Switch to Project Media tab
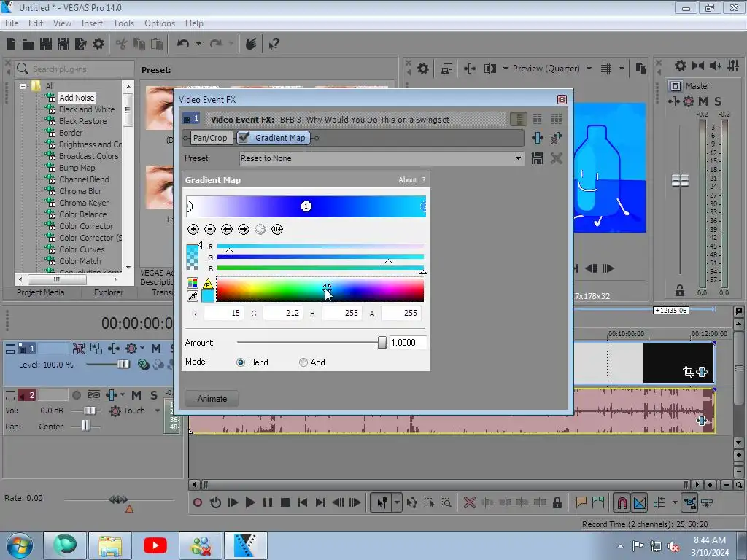The height and width of the screenshot is (560, 747). tap(41, 292)
